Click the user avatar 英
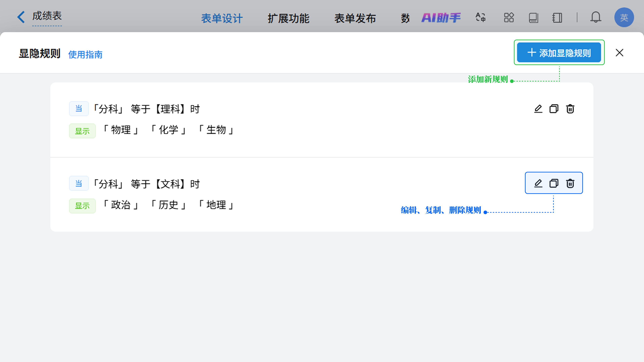This screenshot has height=362, width=644. [x=624, y=17]
